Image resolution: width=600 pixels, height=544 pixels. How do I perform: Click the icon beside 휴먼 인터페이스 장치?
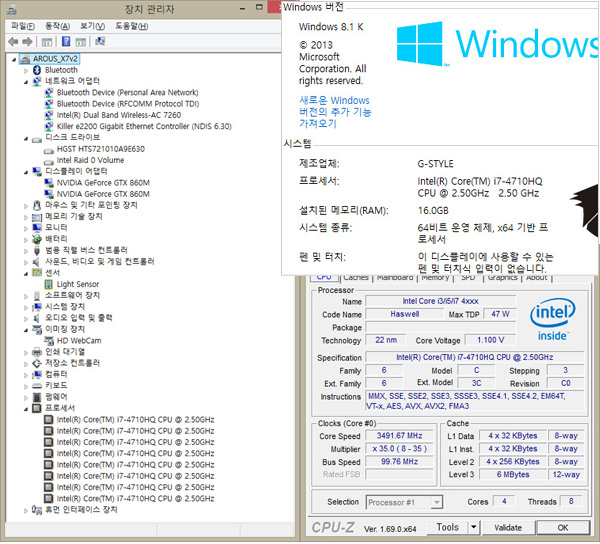(x=37, y=510)
